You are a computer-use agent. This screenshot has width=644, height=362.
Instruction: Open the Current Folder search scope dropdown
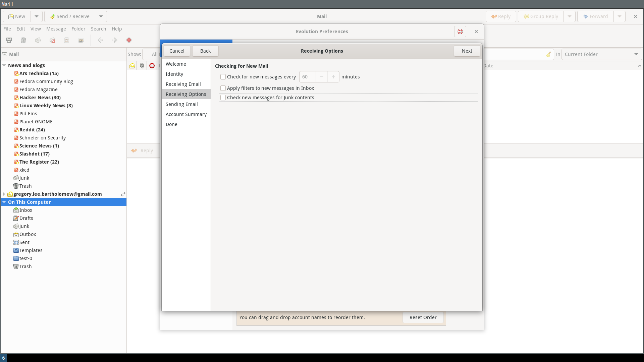point(601,54)
